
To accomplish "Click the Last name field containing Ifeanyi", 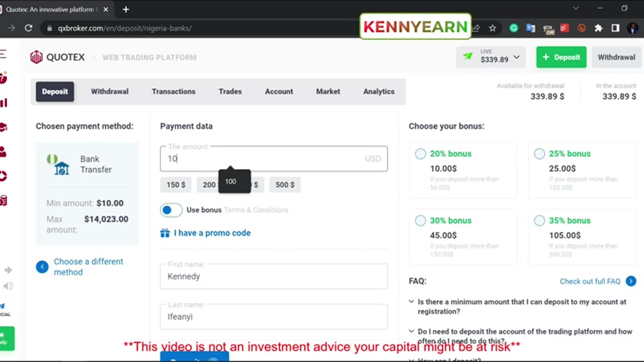I will pyautogui.click(x=274, y=316).
